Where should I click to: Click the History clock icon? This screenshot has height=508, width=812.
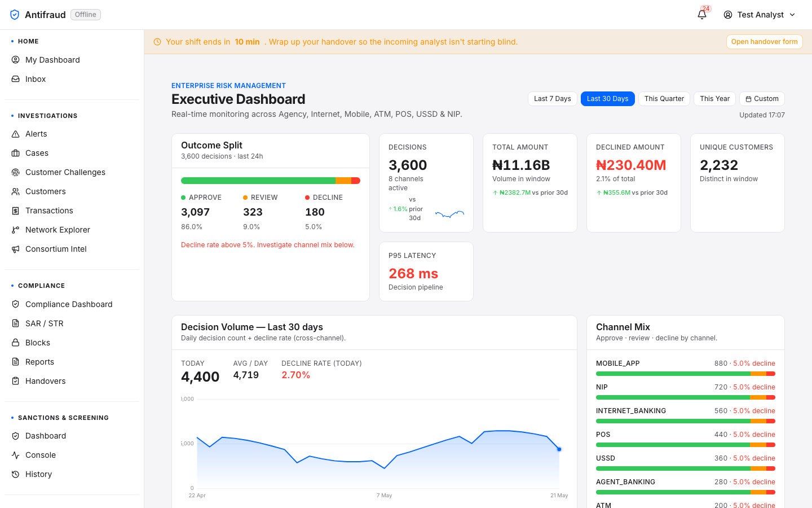pos(16,474)
